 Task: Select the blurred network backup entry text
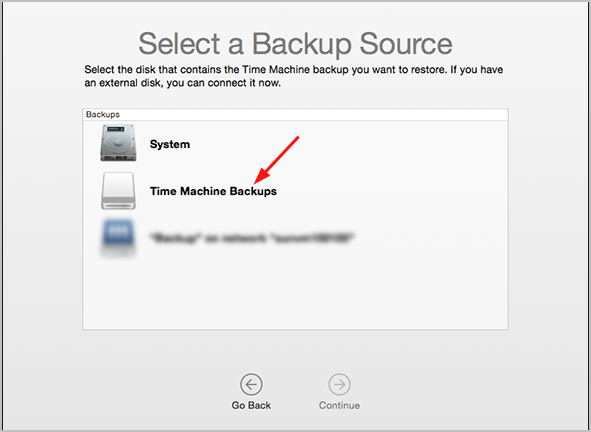252,238
